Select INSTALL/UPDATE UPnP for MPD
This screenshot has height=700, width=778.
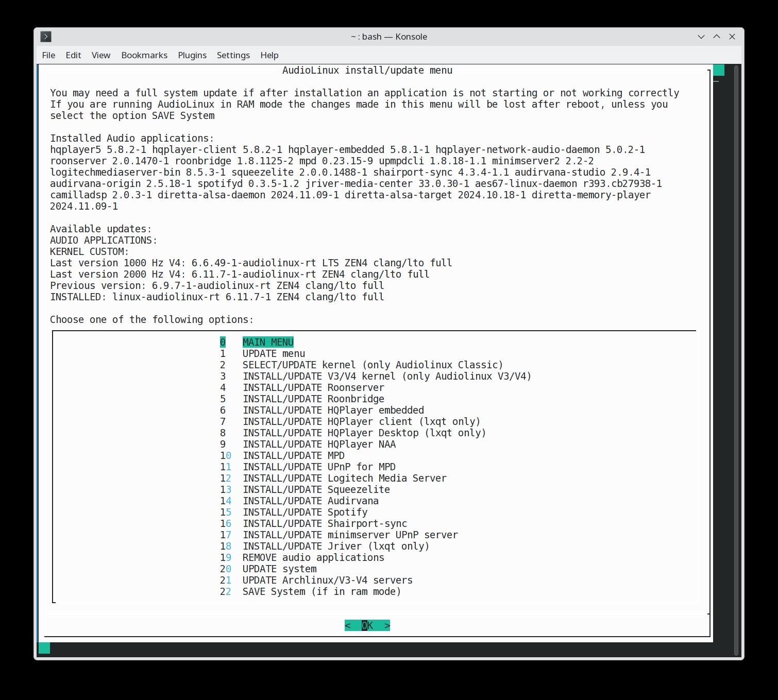click(308, 467)
